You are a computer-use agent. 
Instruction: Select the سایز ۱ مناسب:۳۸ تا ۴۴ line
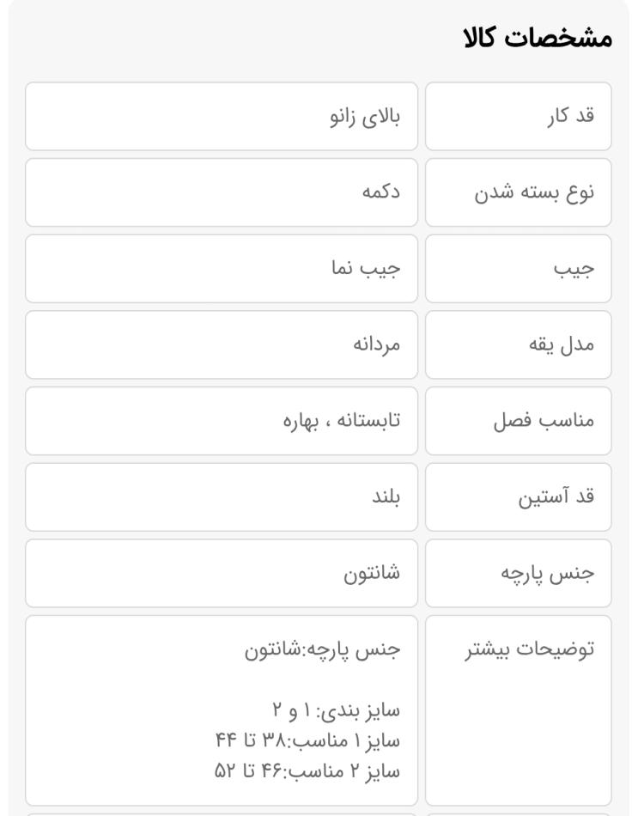click(x=308, y=740)
